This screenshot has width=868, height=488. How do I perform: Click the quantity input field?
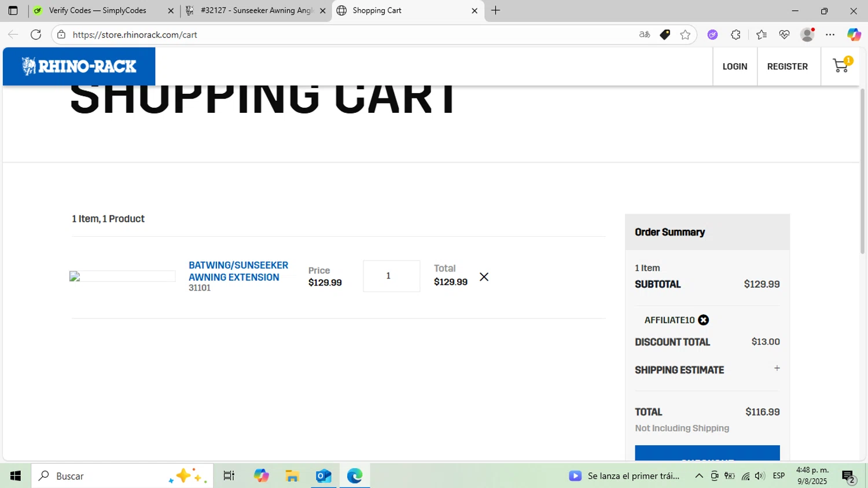pos(391,276)
